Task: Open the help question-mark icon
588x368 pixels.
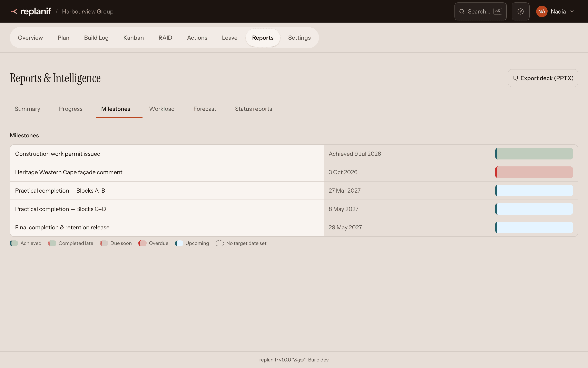Action: coord(520,11)
